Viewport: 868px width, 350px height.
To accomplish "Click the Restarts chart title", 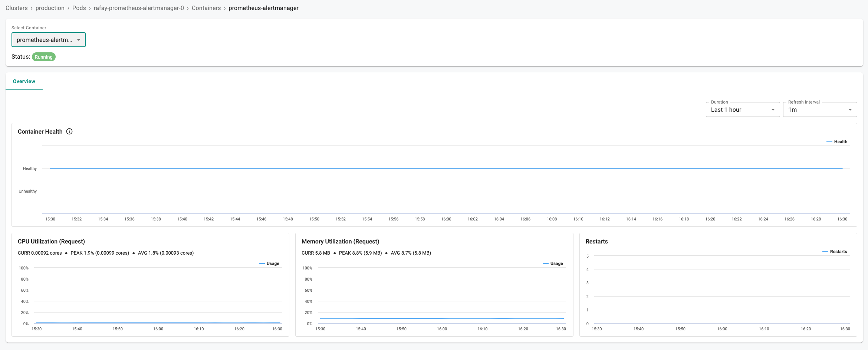I will (596, 241).
